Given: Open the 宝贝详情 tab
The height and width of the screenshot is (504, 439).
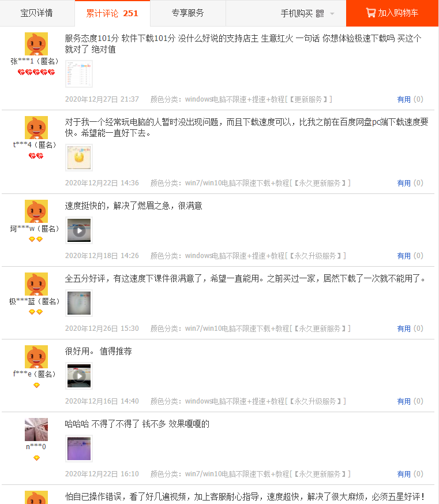Looking at the screenshot, I should 36,13.
